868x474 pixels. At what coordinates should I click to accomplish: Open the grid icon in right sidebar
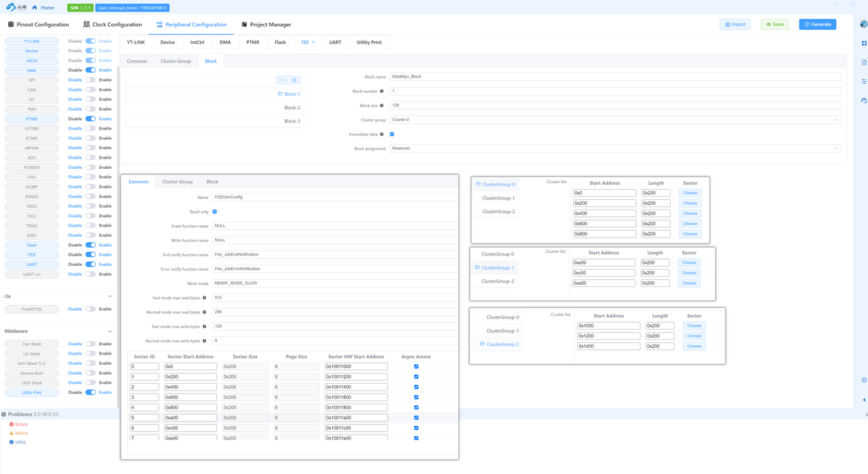point(864,43)
